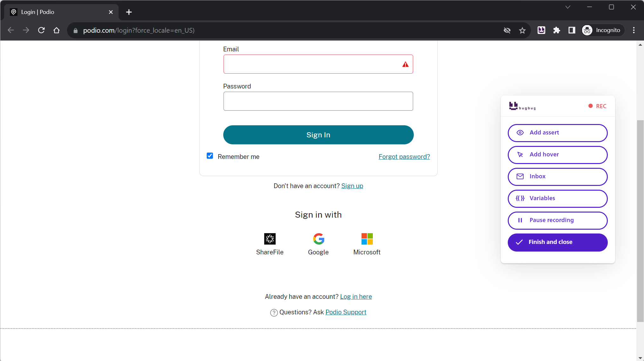
Task: Click the Add assert eye button
Action: tap(557, 133)
